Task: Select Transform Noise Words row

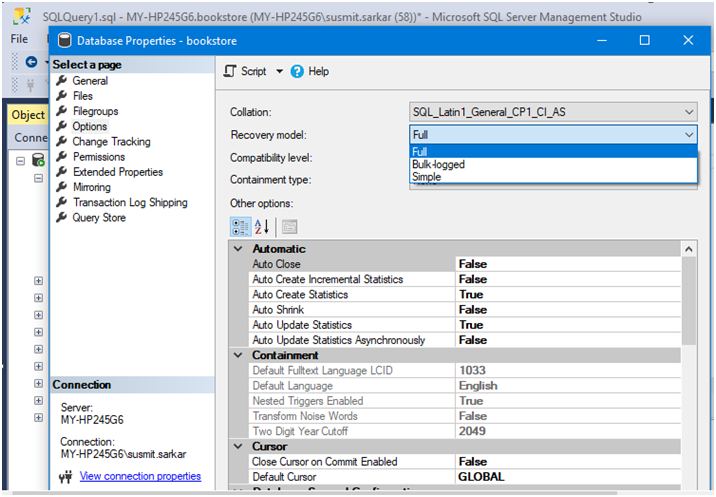Action: click(464, 416)
